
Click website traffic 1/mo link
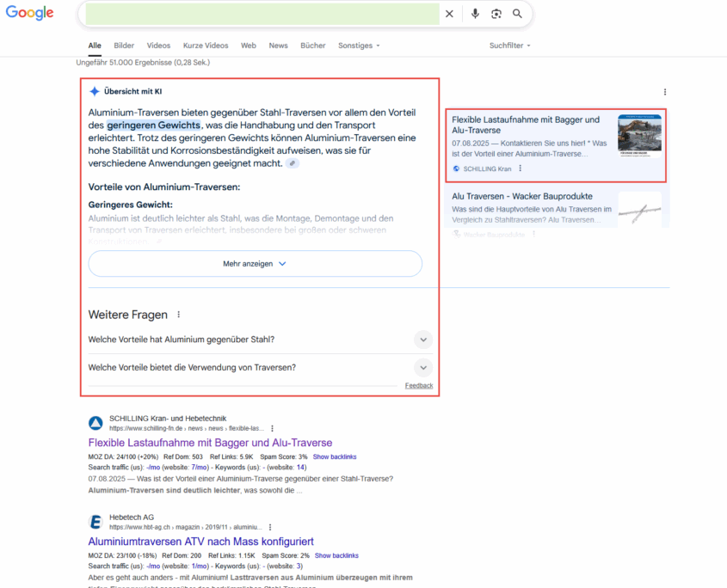199,567
